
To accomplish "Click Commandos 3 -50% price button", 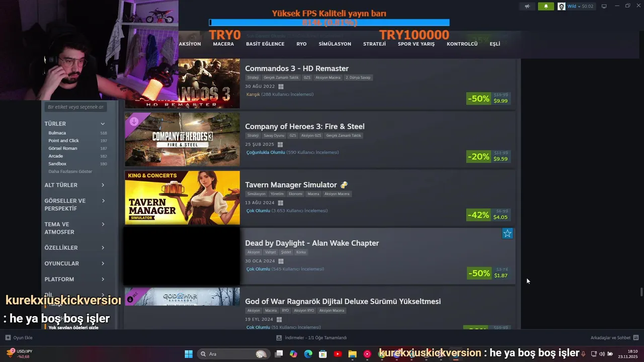I will [x=488, y=99].
